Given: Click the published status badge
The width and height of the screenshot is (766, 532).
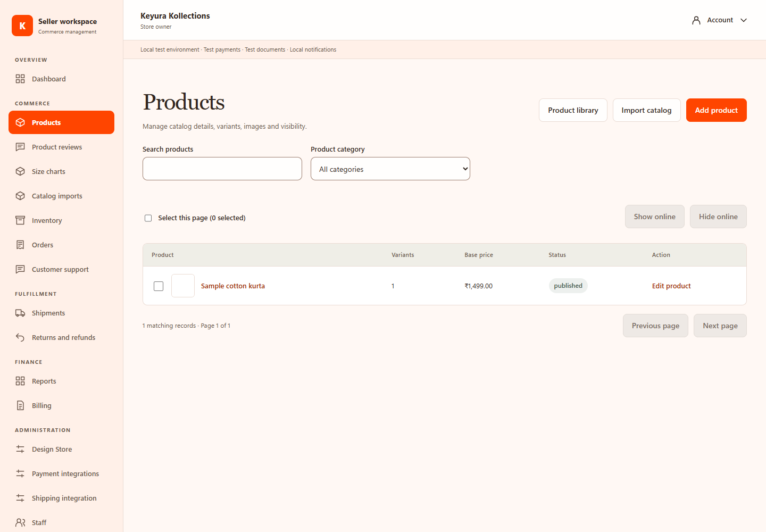Looking at the screenshot, I should [x=568, y=286].
